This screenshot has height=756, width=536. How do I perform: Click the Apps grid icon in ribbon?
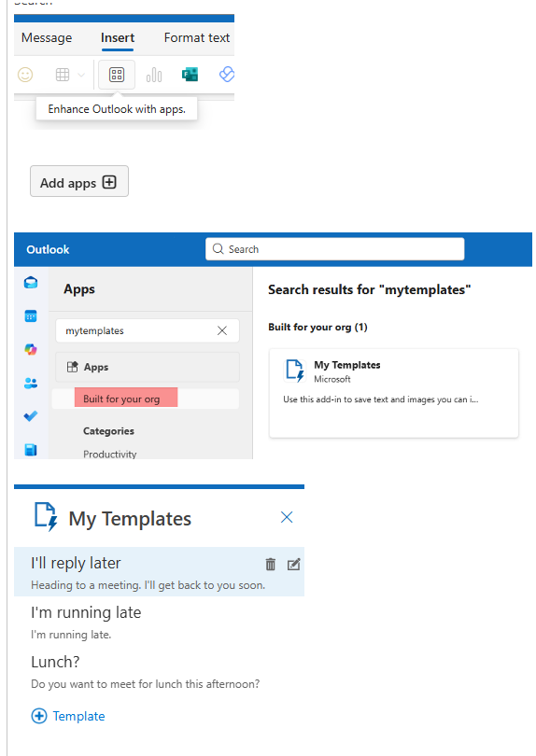117,75
